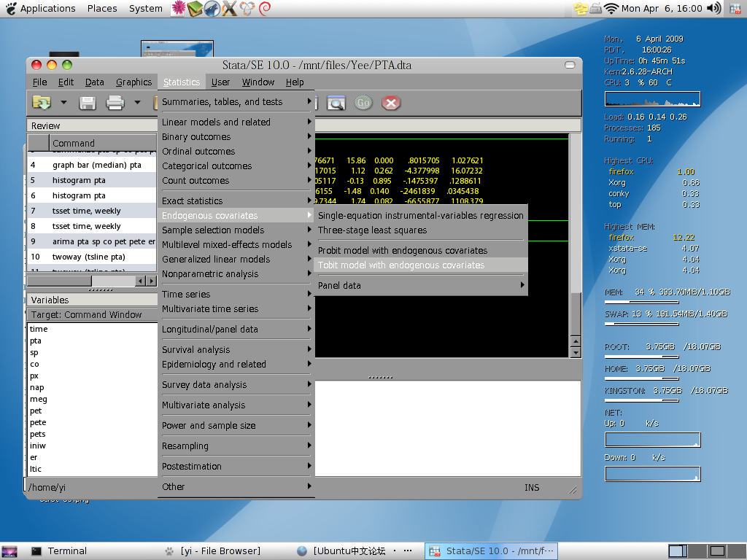The height and width of the screenshot is (560, 747).
Task: Select variable 'nap' in Variables list
Action: click(36, 387)
